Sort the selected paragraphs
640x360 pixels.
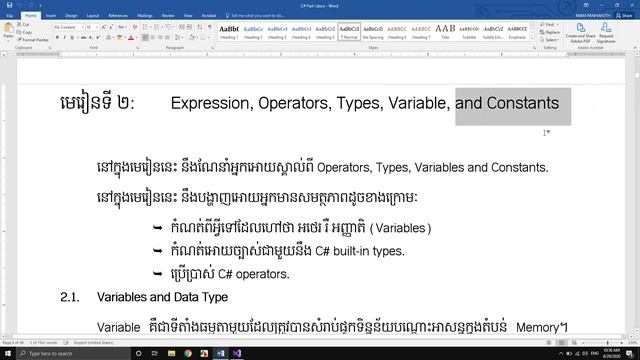200,27
